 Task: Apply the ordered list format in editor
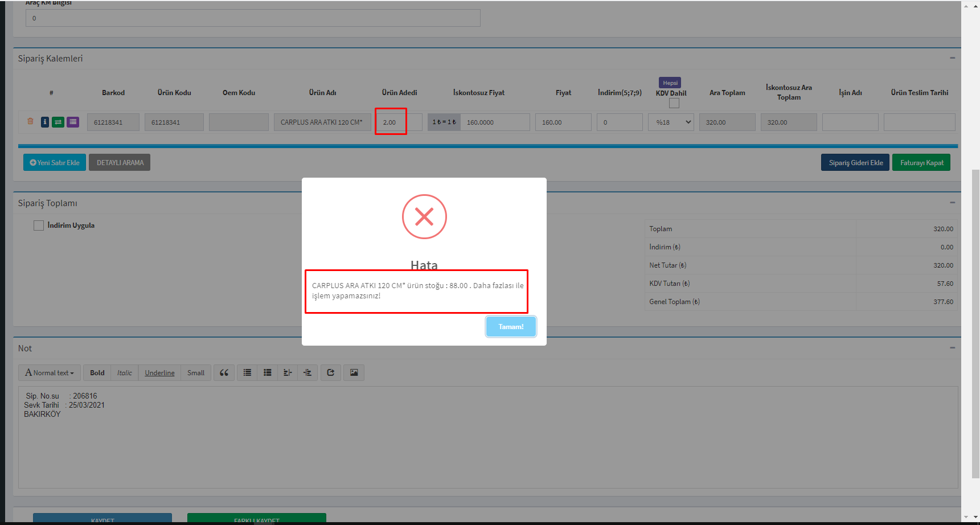tap(267, 373)
